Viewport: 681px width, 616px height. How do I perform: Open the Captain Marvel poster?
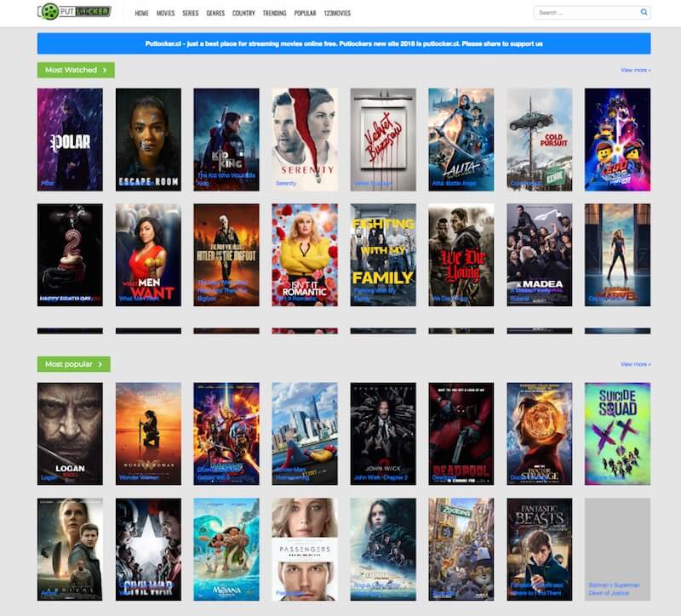618,254
